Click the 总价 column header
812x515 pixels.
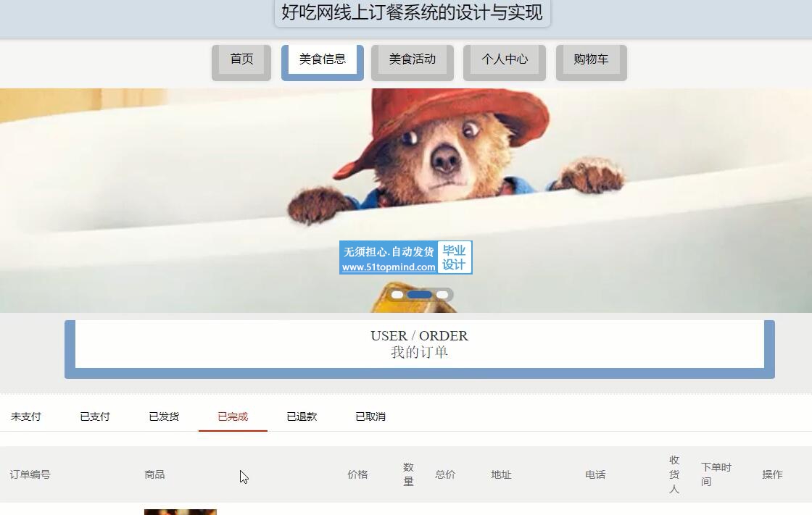445,474
